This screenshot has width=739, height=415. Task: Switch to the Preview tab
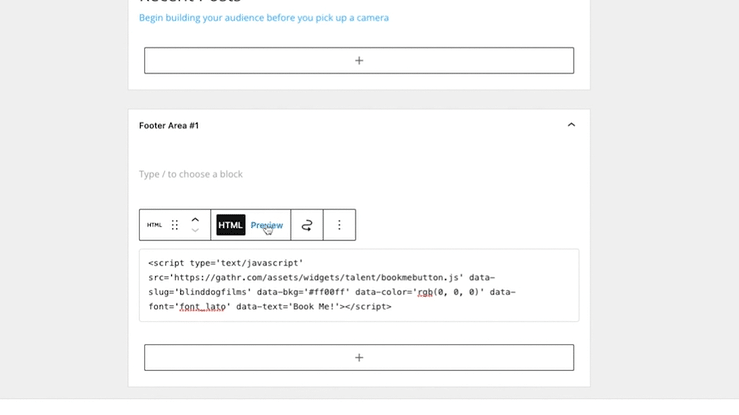point(267,225)
